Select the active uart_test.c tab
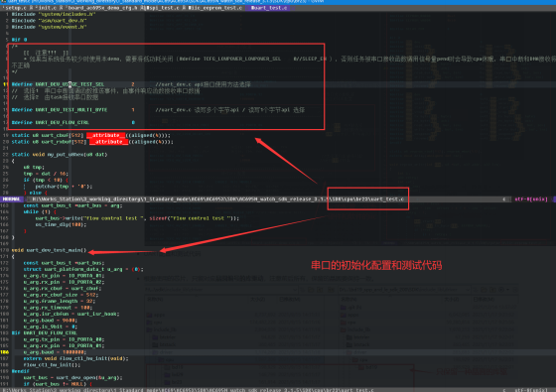The image size is (556, 392). coord(269,8)
